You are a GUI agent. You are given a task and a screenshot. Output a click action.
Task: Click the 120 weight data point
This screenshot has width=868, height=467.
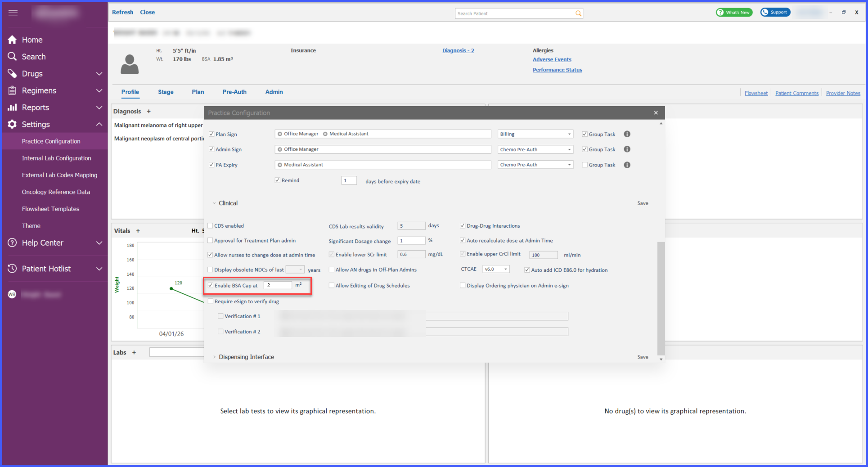[171, 288]
